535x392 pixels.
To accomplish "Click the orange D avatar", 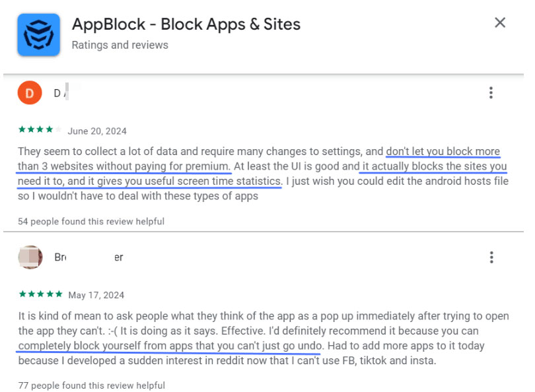I will pyautogui.click(x=30, y=92).
